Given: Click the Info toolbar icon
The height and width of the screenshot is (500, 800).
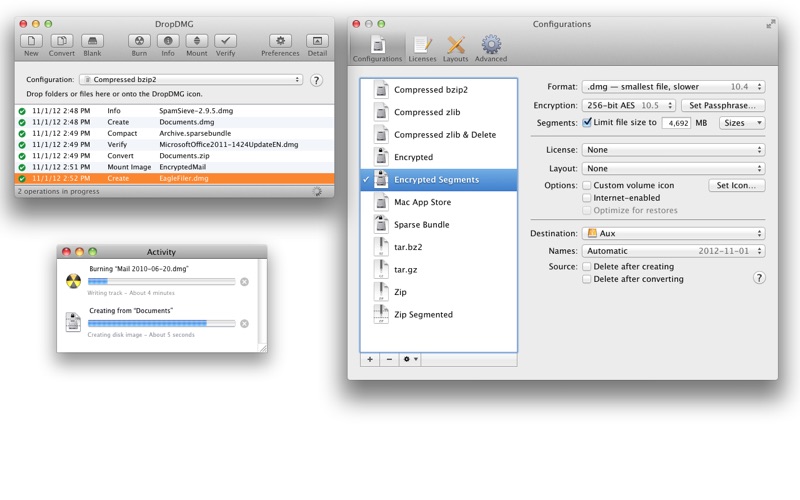Looking at the screenshot, I should (168, 42).
